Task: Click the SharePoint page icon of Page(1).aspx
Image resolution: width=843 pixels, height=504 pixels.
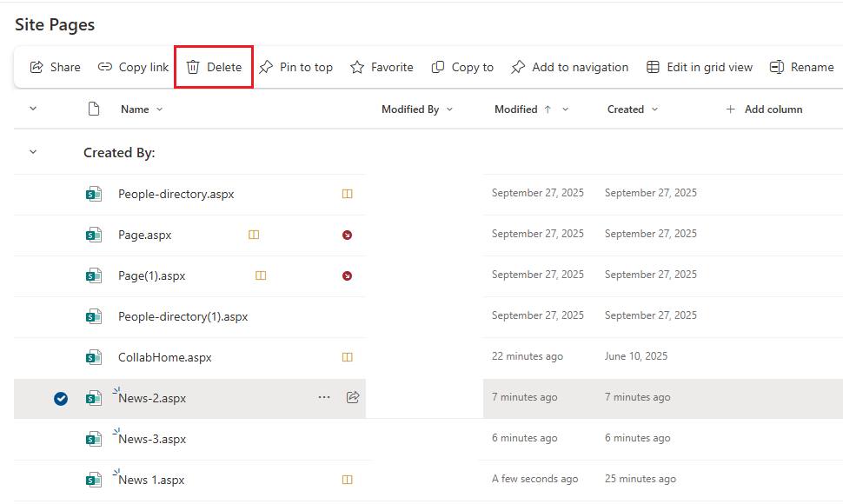Action: 94,275
